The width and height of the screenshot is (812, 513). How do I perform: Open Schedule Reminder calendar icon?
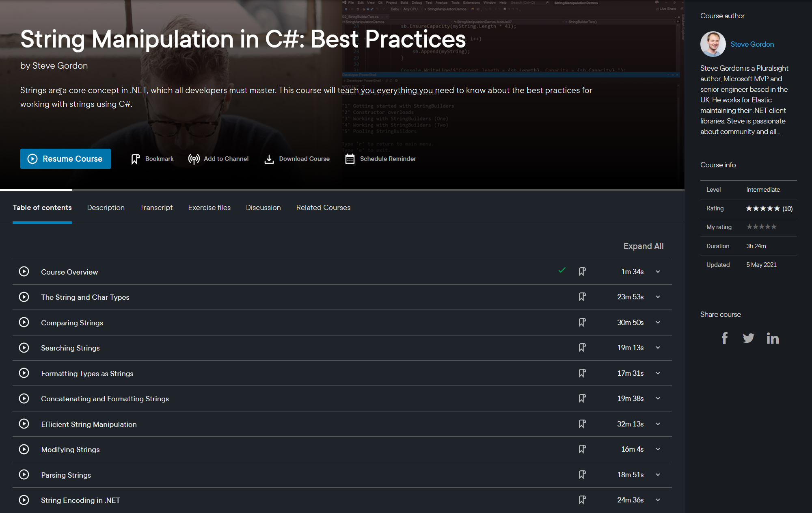(350, 159)
